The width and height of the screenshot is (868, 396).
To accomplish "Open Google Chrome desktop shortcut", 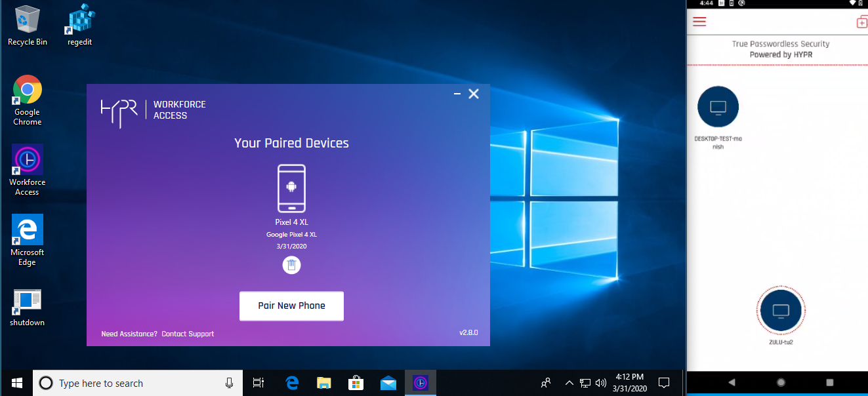I will tap(28, 100).
